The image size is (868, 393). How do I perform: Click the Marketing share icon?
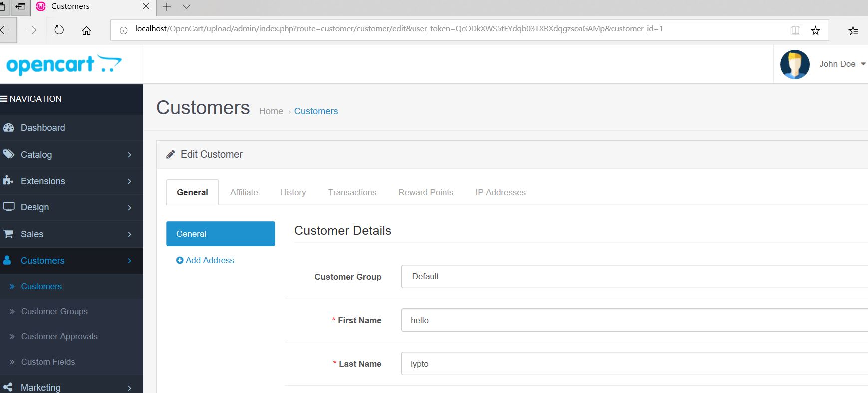point(8,387)
